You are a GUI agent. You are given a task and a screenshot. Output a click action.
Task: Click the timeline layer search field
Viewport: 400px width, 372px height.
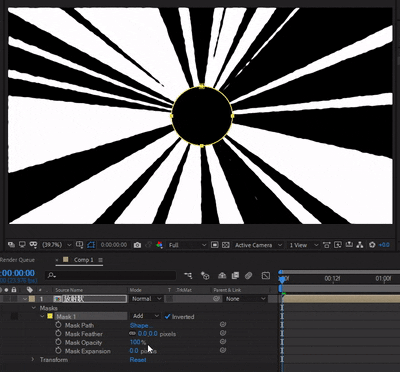(x=111, y=275)
